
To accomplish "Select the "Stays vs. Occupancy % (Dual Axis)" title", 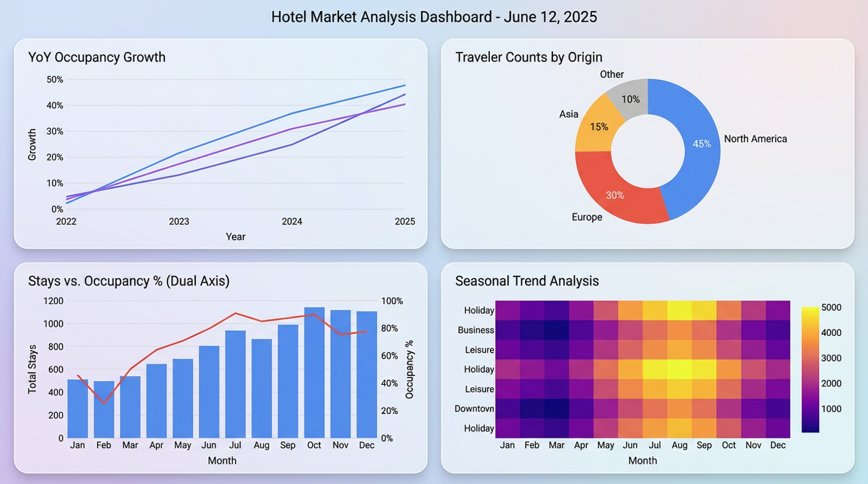I will tap(129, 281).
